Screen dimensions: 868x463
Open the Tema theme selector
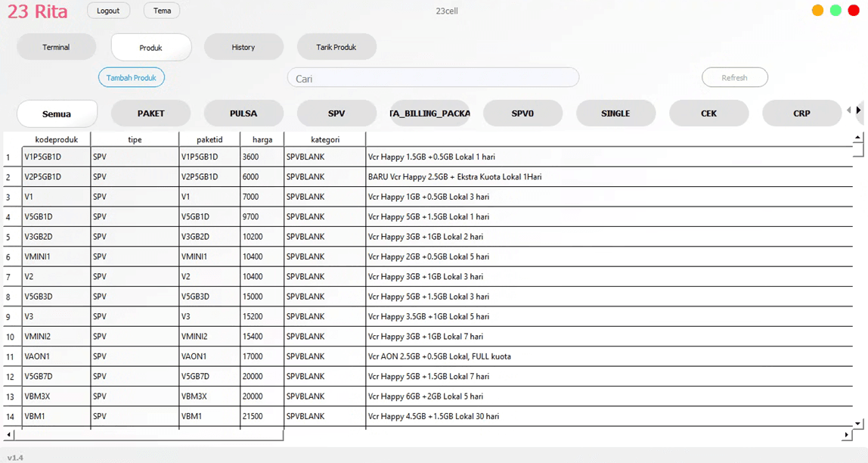click(x=162, y=11)
